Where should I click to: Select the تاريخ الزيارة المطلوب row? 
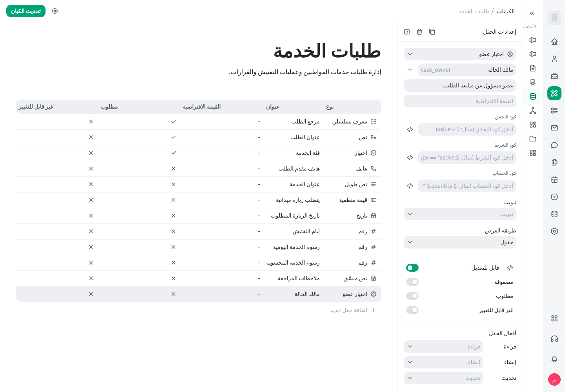[199, 216]
